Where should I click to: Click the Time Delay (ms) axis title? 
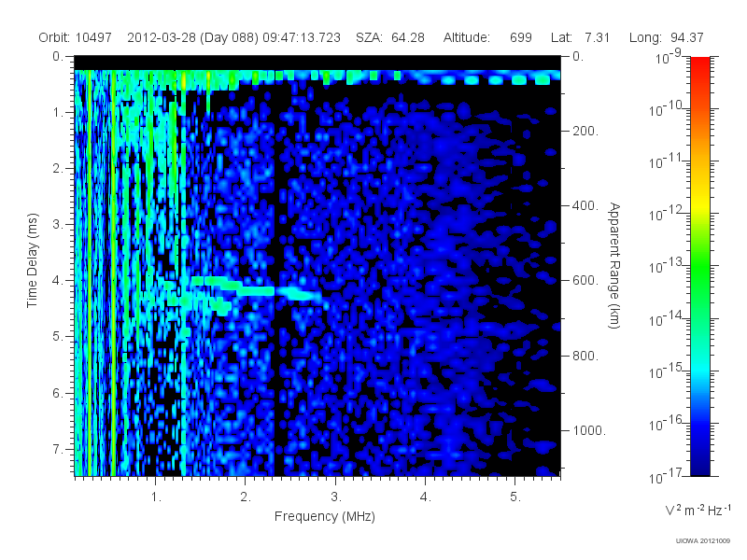[32, 260]
